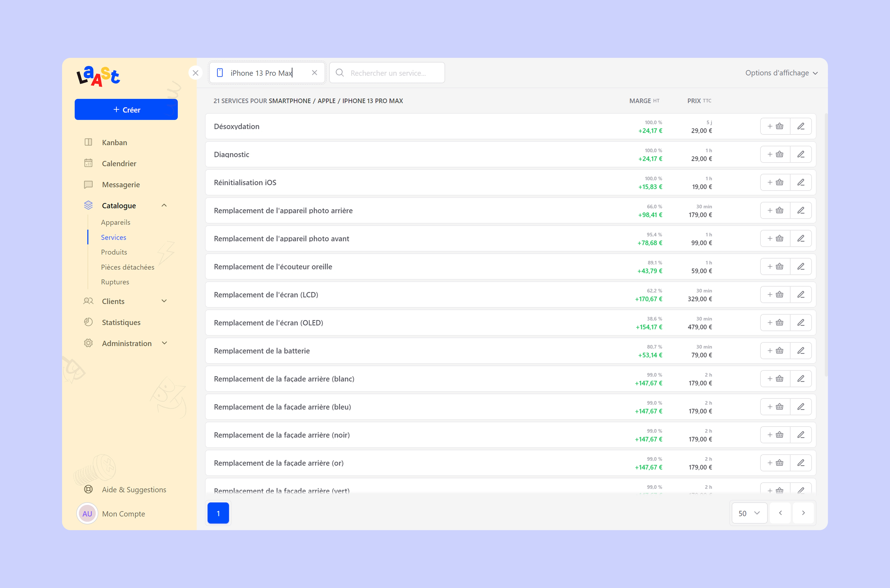Click the Rechercher un service search field
This screenshot has height=588, width=890.
pyautogui.click(x=388, y=73)
